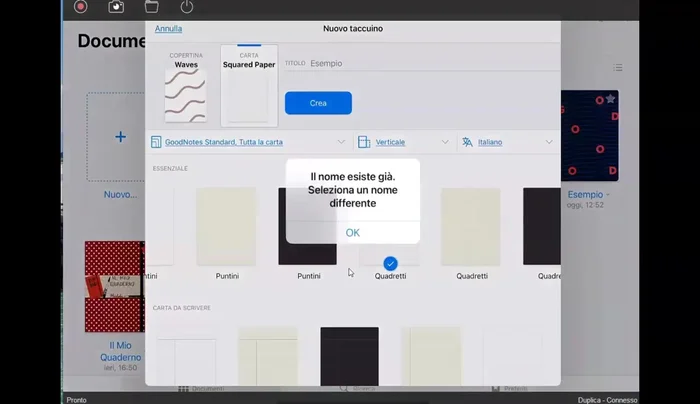Screen dimensions: 700x404
Task: Click the Annulla link
Action: (168, 29)
